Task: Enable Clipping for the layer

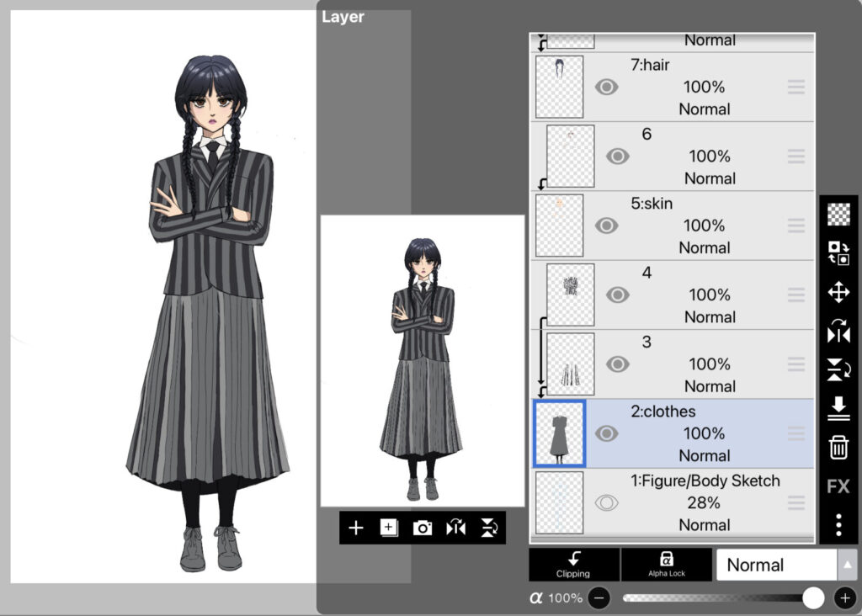Action: coord(573,565)
